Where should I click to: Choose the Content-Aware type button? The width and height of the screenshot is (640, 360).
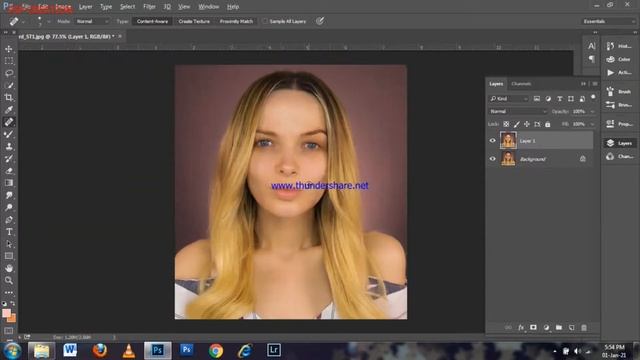[152, 21]
